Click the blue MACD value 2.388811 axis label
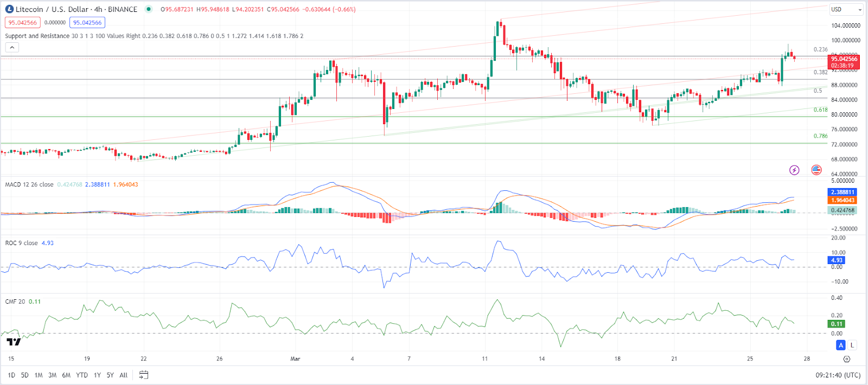Image resolution: width=868 pixels, height=385 pixels. pyautogui.click(x=843, y=192)
